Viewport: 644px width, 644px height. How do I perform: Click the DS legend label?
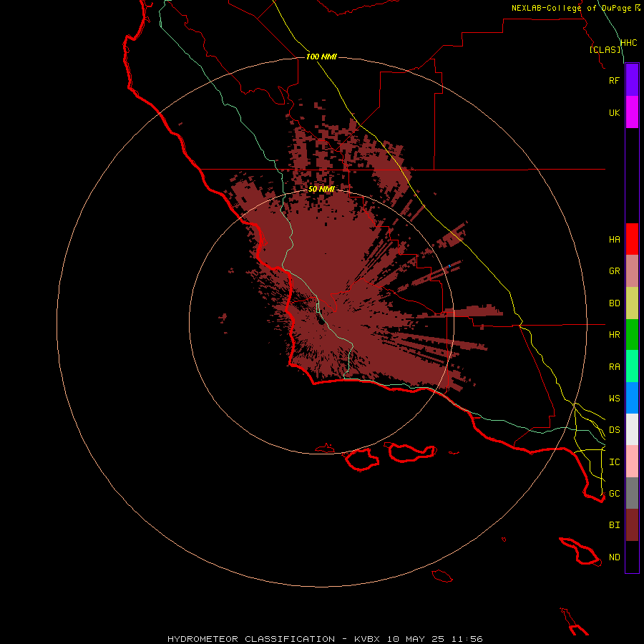coord(614,430)
